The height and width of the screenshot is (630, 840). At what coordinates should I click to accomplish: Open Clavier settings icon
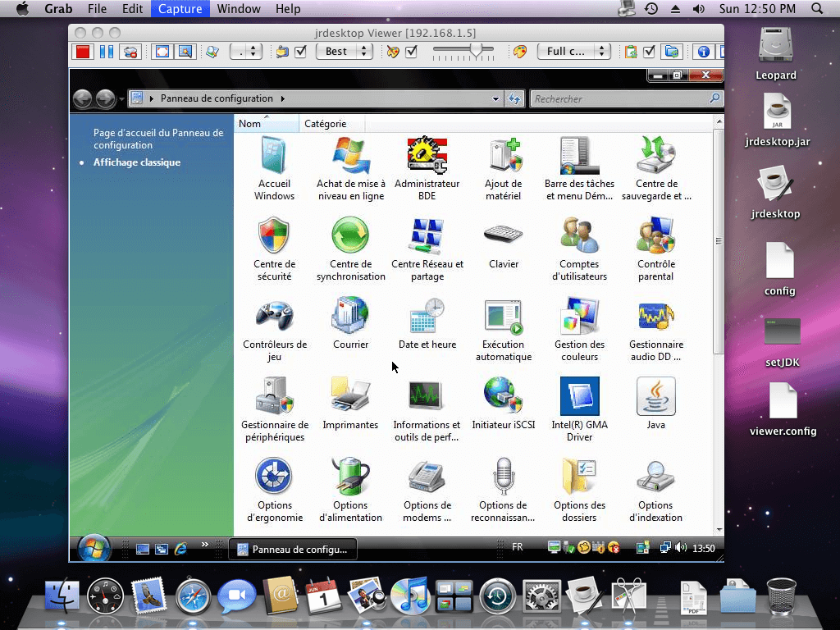point(503,236)
